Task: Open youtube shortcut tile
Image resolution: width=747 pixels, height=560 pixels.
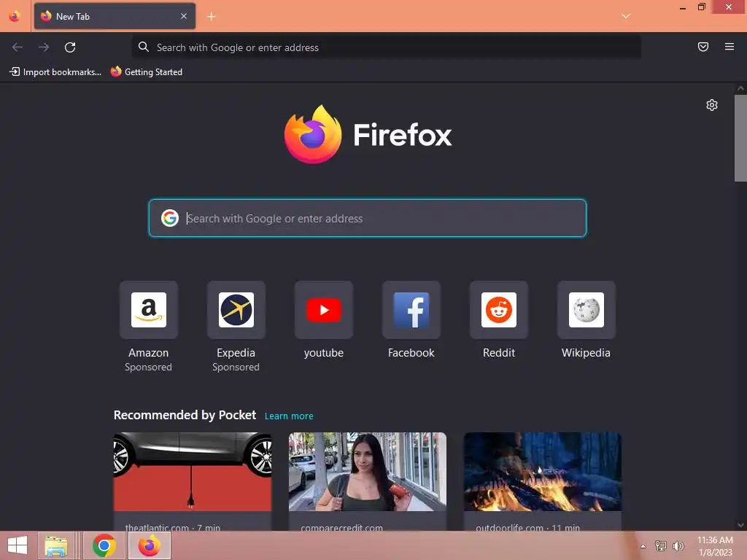Action: tap(323, 310)
